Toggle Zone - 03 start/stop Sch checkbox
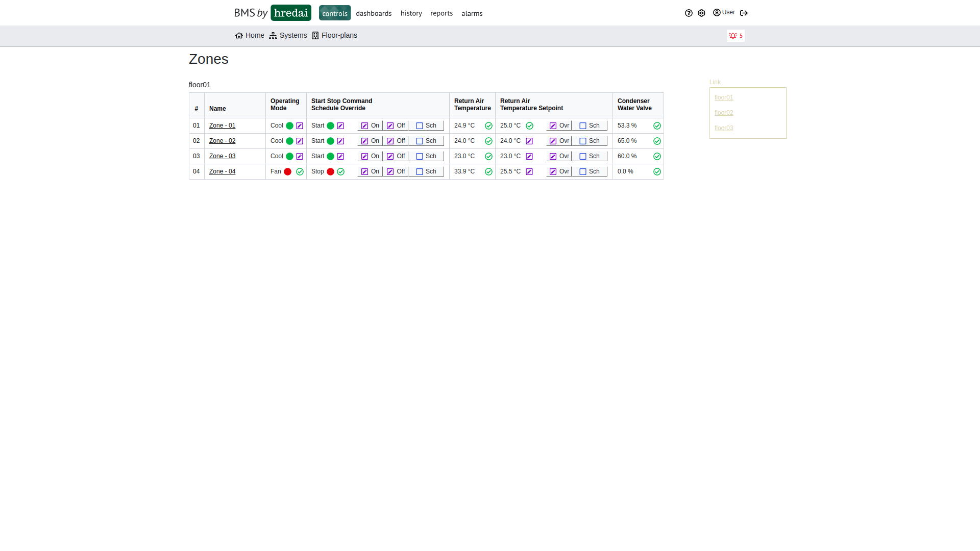980x551 pixels. click(x=420, y=157)
